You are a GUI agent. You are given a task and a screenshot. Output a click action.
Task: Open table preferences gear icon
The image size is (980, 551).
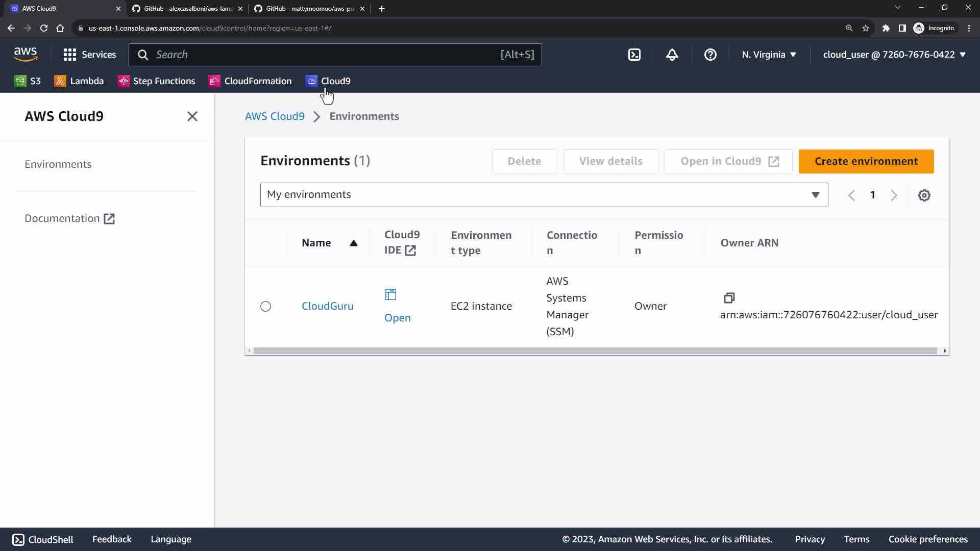click(924, 195)
